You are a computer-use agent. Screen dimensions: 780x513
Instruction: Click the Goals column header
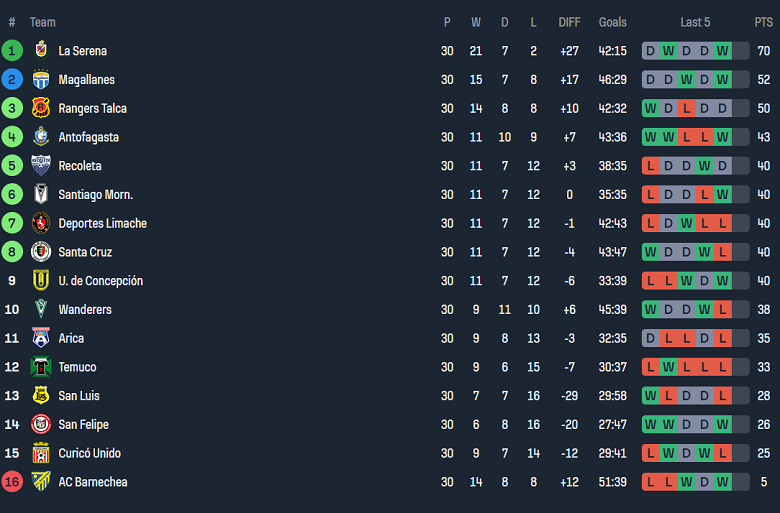[x=613, y=22]
